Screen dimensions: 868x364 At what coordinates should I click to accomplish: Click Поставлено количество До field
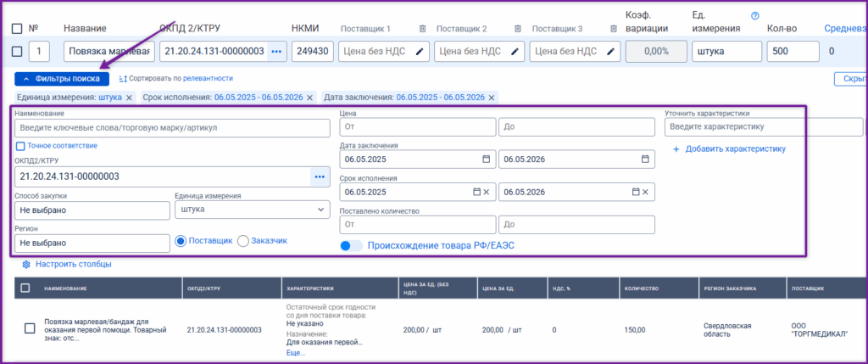(x=576, y=224)
